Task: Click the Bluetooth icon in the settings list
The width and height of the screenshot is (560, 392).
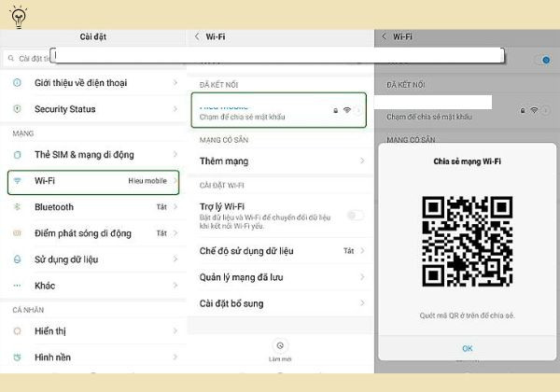Action: point(17,206)
